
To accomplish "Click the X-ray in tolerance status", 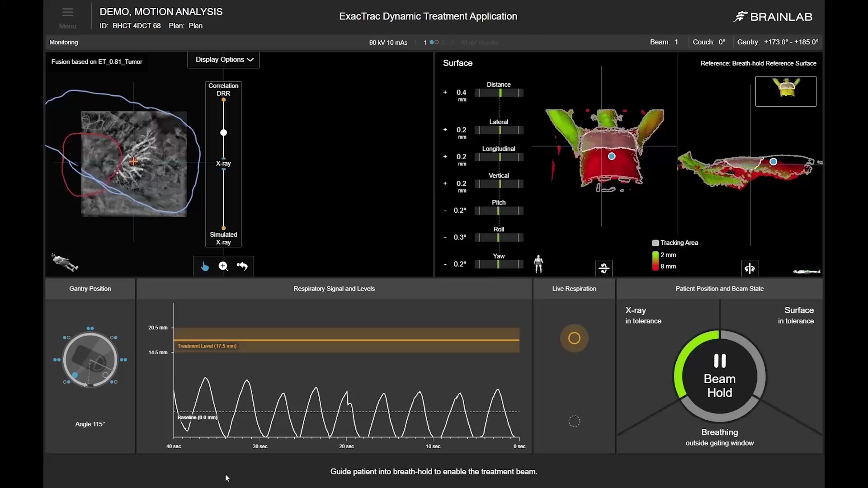I will pyautogui.click(x=643, y=315).
